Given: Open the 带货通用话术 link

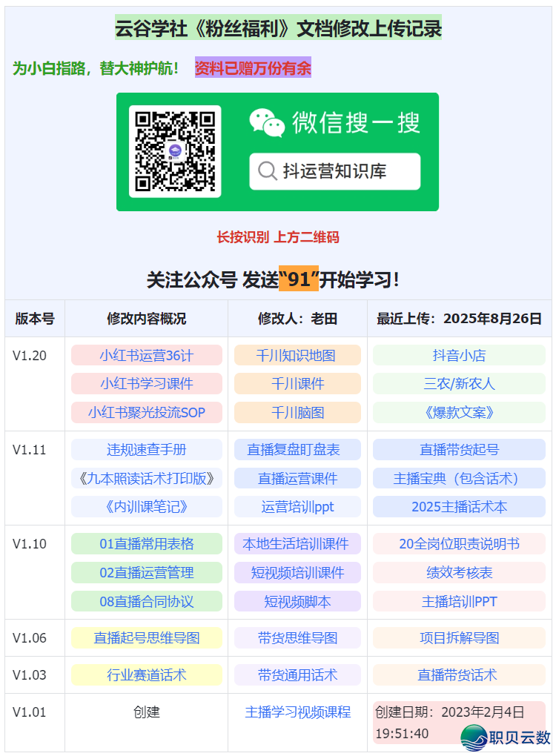Looking at the screenshot, I should point(297,675).
